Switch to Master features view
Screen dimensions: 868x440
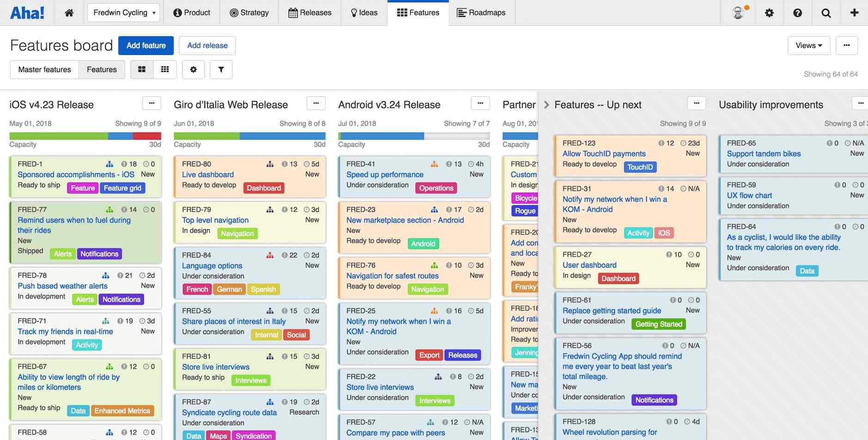[45, 69]
